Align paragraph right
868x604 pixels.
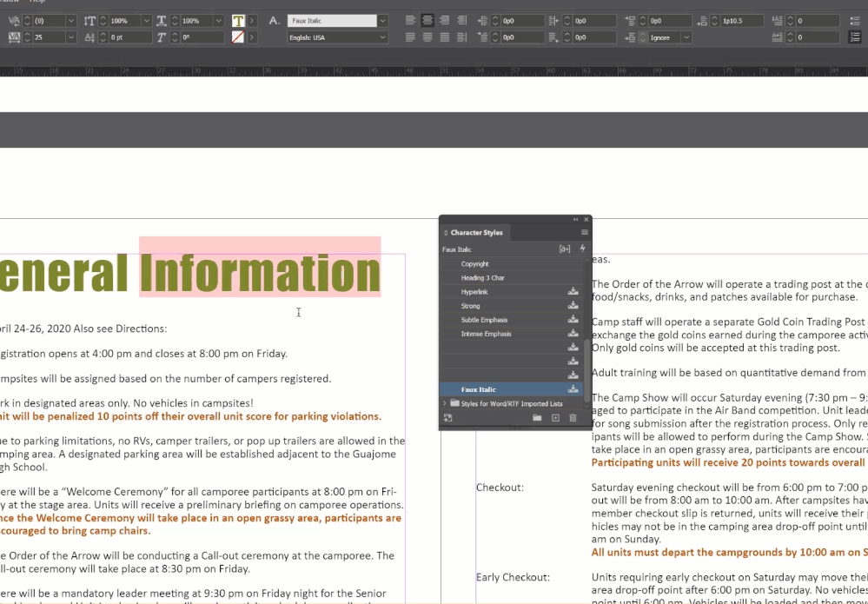tap(445, 21)
